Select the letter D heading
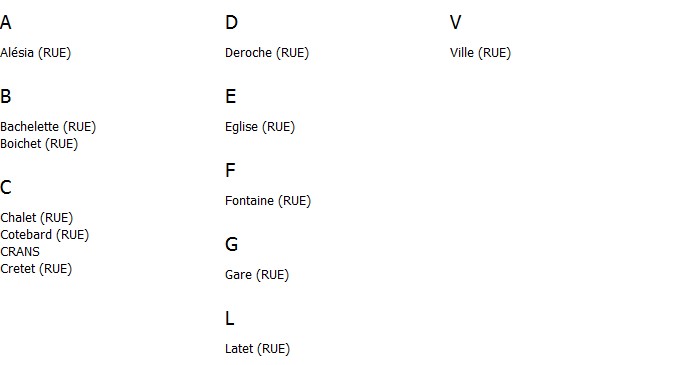675x365 pixels. click(x=231, y=22)
